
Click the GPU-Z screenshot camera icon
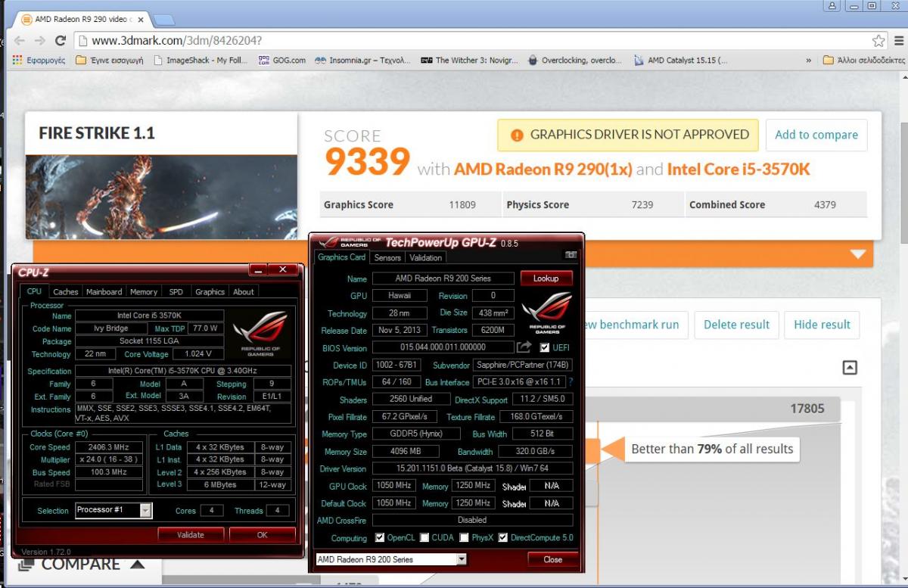pos(571,255)
